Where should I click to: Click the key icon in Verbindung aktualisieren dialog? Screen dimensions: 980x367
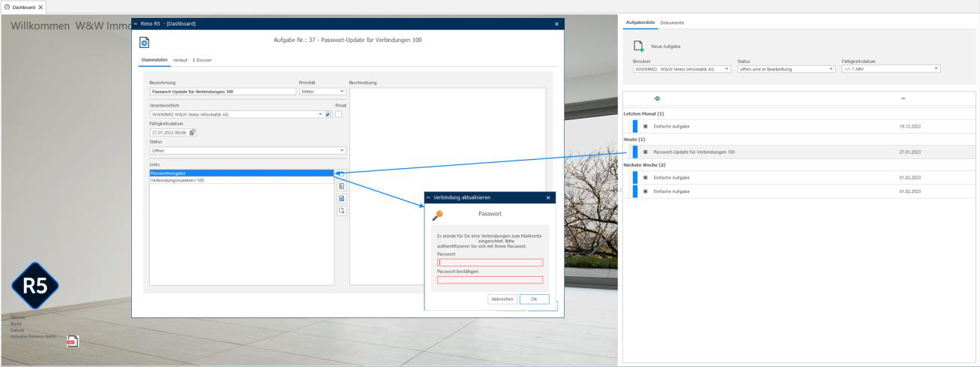[439, 215]
